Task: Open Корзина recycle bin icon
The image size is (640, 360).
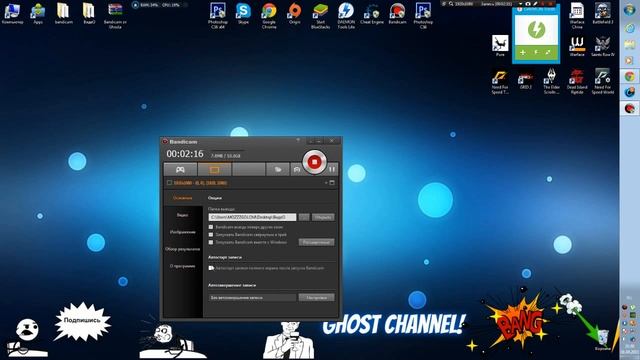Action: (602, 340)
